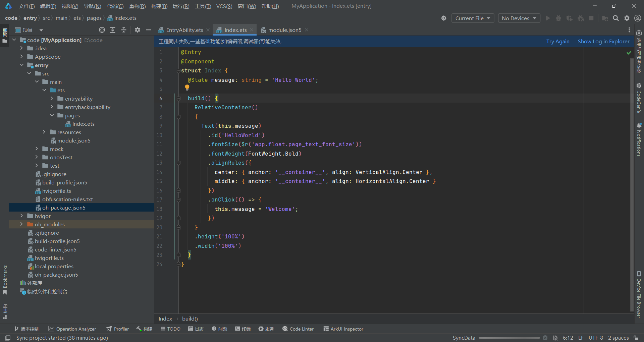Open project panel options gear

138,30
